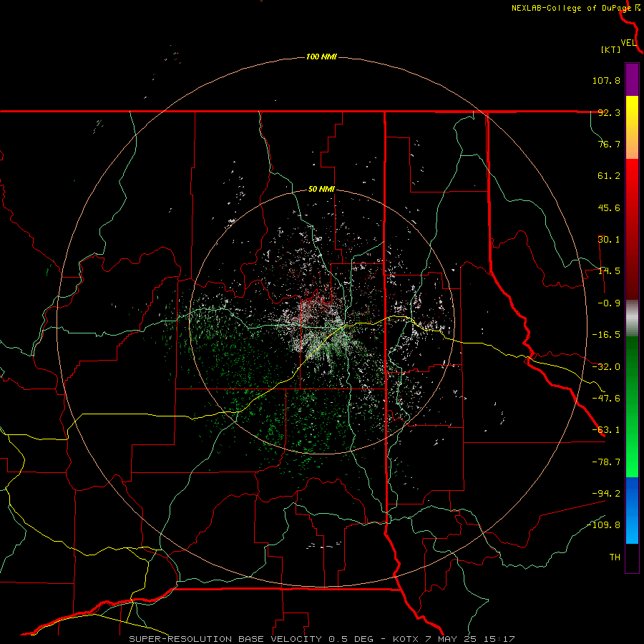Click the Super-Resolution Base Velocity caption text
This screenshot has height=644, width=644.
(x=322, y=639)
